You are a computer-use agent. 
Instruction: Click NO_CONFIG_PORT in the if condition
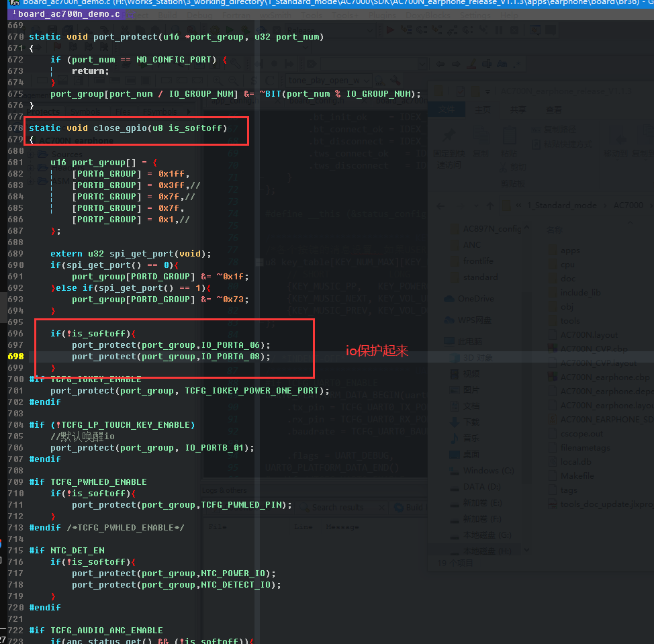point(174,60)
